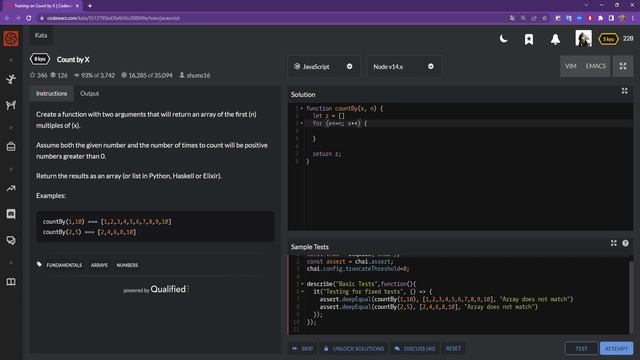
Task: Click the 16,285 of 35,094 completions stat
Action: click(147, 75)
